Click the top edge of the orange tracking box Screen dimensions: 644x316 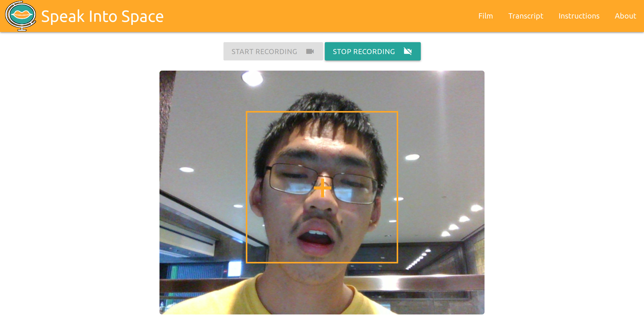[322, 112]
